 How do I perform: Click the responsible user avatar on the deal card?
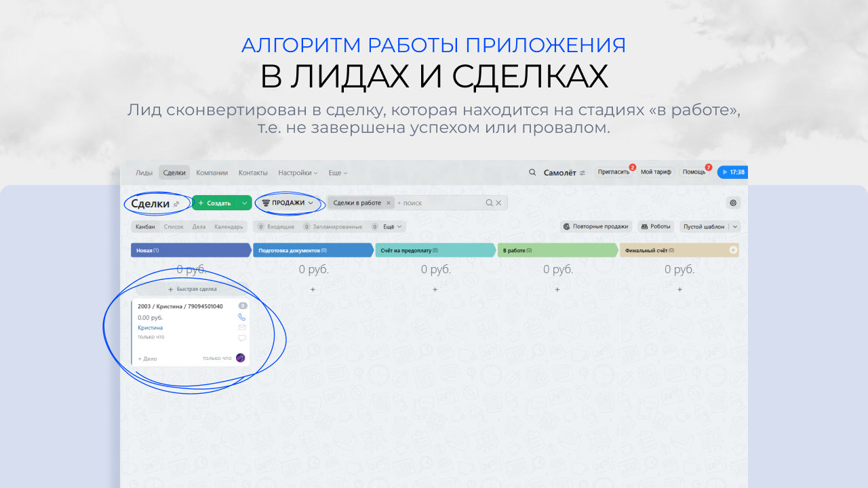(x=240, y=358)
